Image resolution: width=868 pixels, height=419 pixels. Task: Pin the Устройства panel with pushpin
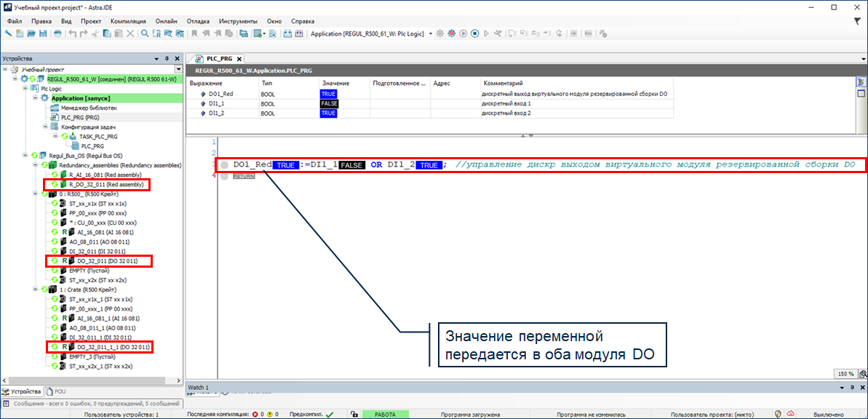(167, 58)
